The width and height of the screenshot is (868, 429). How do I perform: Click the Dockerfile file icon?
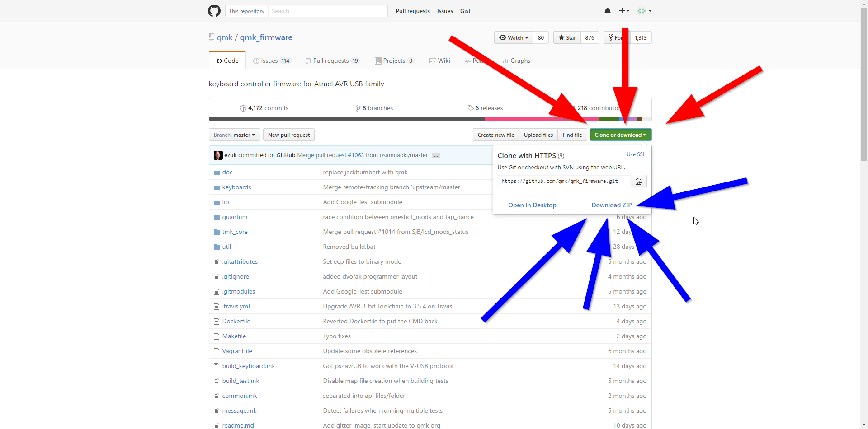(217, 322)
